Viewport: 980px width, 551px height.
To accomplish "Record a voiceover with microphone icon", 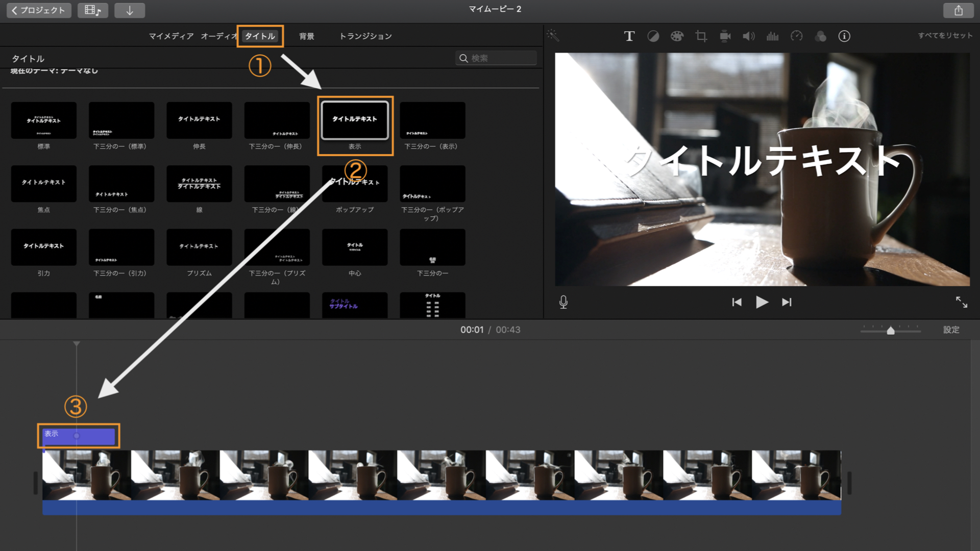I will point(563,302).
